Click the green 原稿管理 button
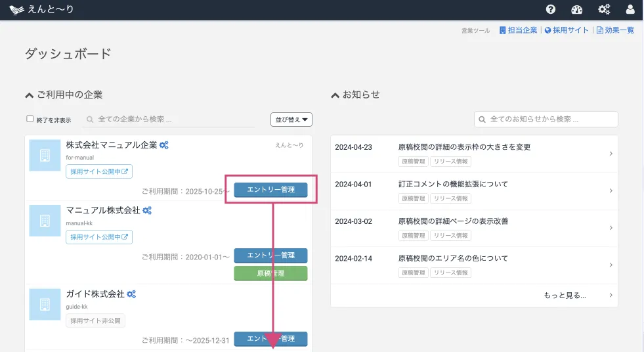Image resolution: width=644 pixels, height=352 pixels. pyautogui.click(x=270, y=273)
